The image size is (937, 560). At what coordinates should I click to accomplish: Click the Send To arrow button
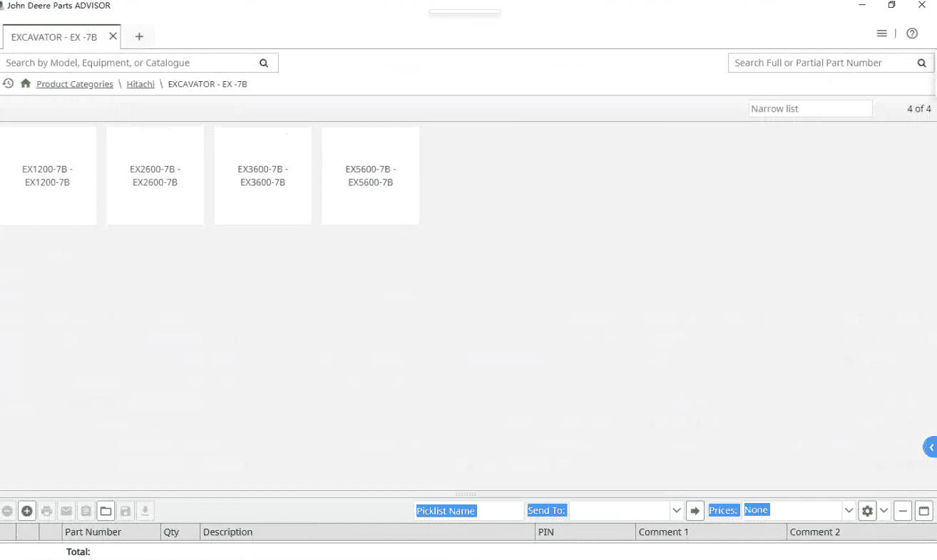695,511
